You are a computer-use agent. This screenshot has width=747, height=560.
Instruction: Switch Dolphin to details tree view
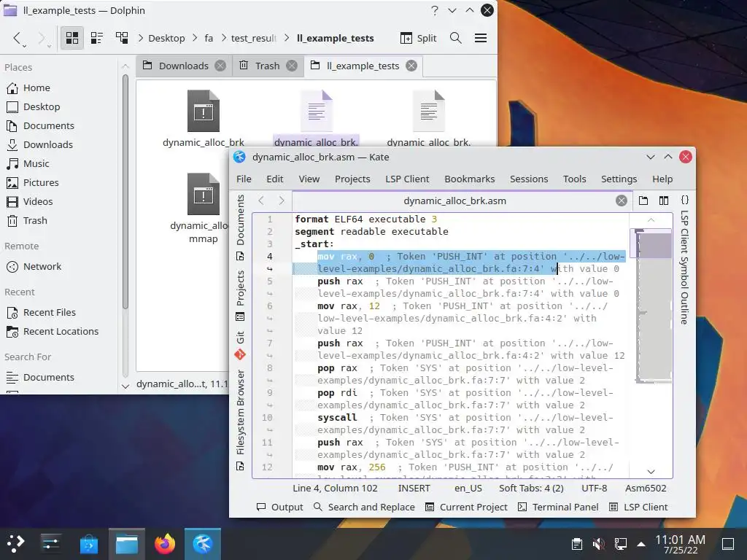pyautogui.click(x=122, y=38)
